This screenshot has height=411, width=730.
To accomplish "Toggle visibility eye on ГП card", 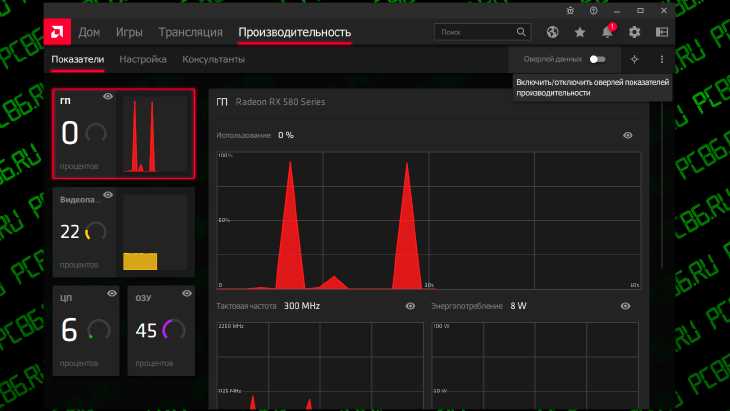I will [108, 96].
